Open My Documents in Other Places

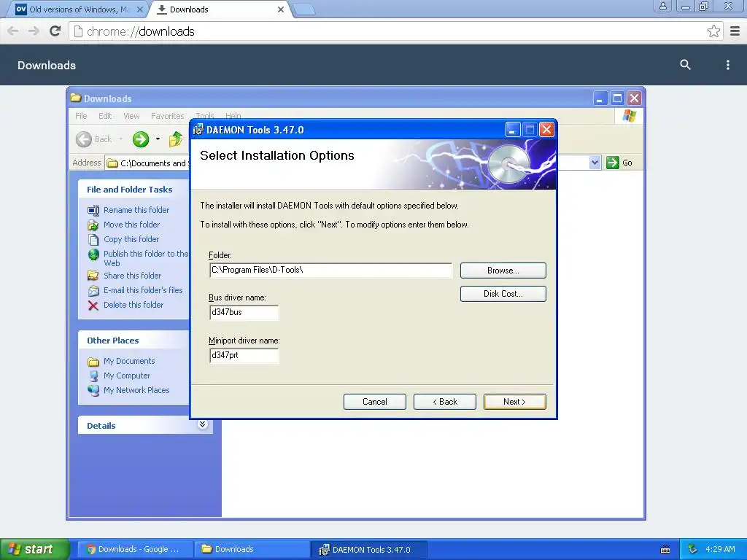(129, 361)
